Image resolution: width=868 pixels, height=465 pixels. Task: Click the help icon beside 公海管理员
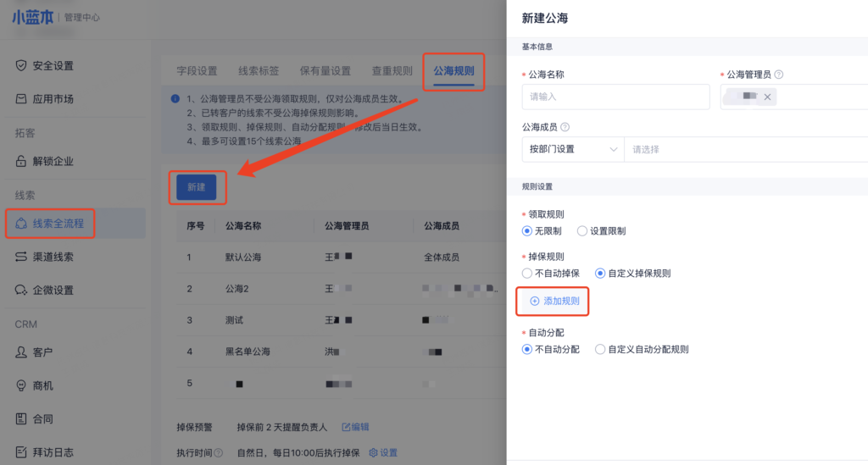[779, 75]
